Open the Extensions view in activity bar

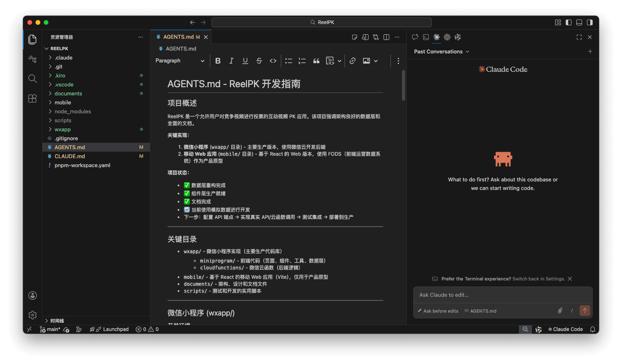[33, 98]
